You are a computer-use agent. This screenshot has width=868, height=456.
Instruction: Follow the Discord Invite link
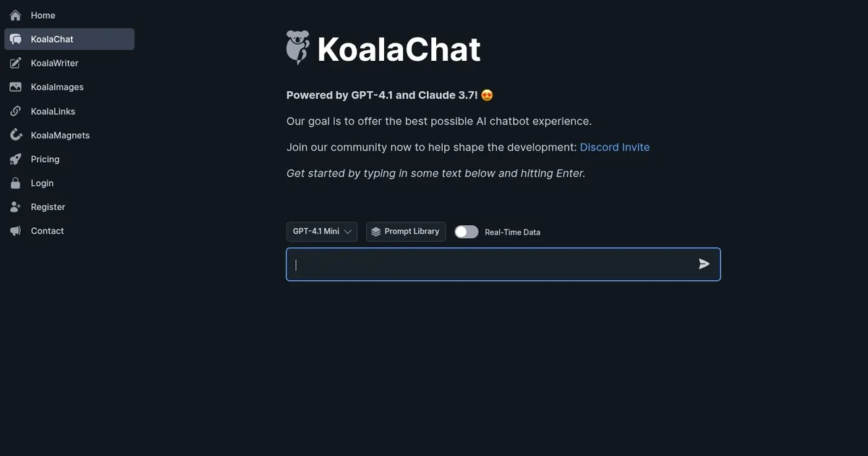pyautogui.click(x=615, y=147)
